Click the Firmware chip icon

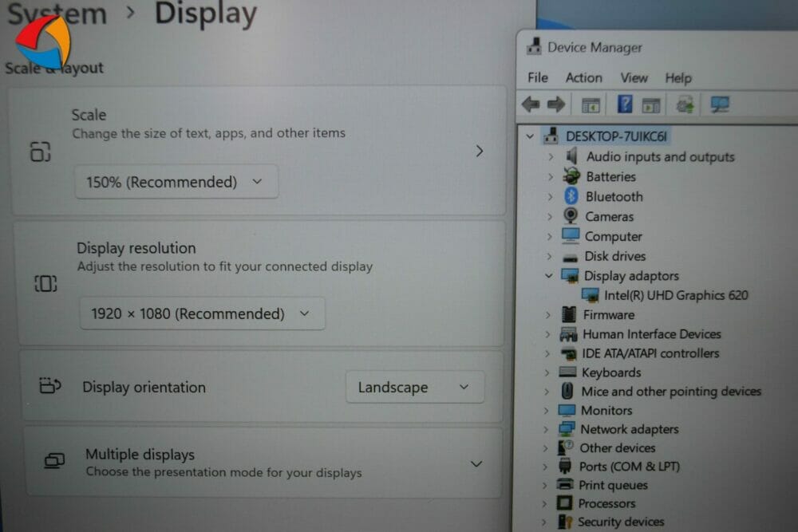click(x=568, y=315)
